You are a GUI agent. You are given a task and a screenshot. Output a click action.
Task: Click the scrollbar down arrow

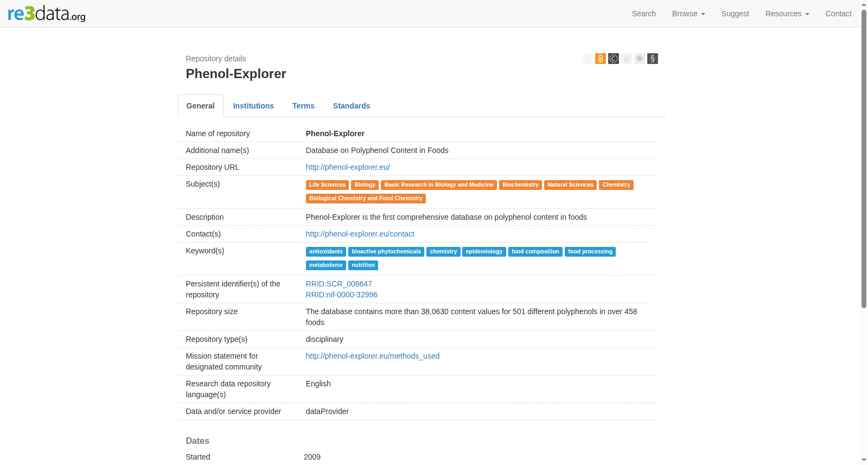[x=864, y=460]
